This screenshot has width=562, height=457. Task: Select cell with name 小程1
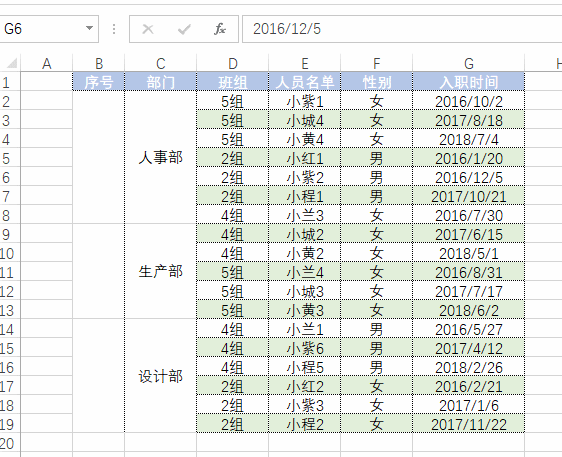(x=305, y=196)
